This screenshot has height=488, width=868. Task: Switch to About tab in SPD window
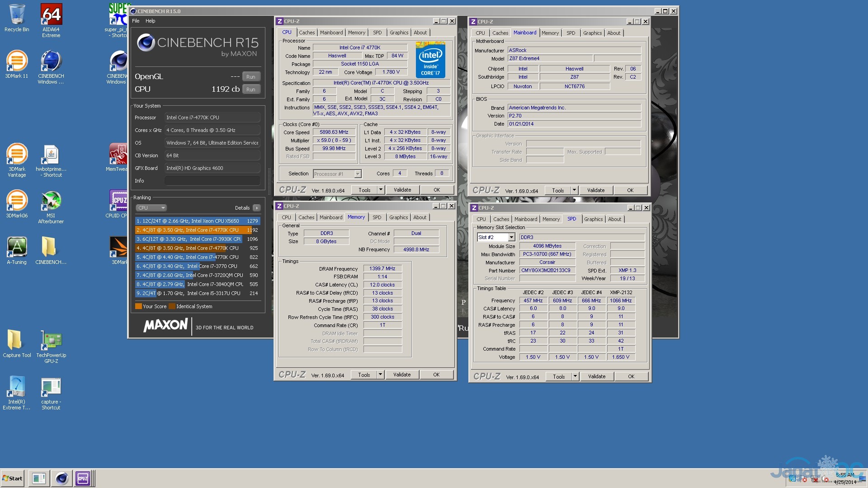pos(614,219)
